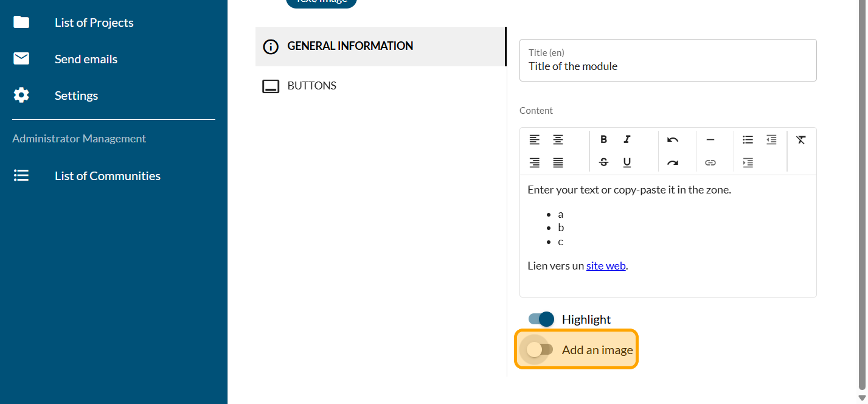Viewport: 868px width, 404px height.
Task: Click the redo arrow icon
Action: [x=672, y=162]
